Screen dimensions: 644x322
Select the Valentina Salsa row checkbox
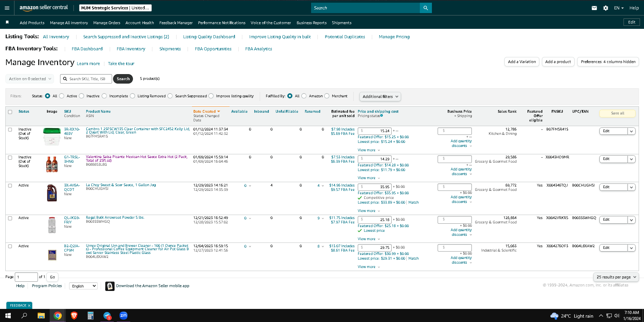point(10,158)
